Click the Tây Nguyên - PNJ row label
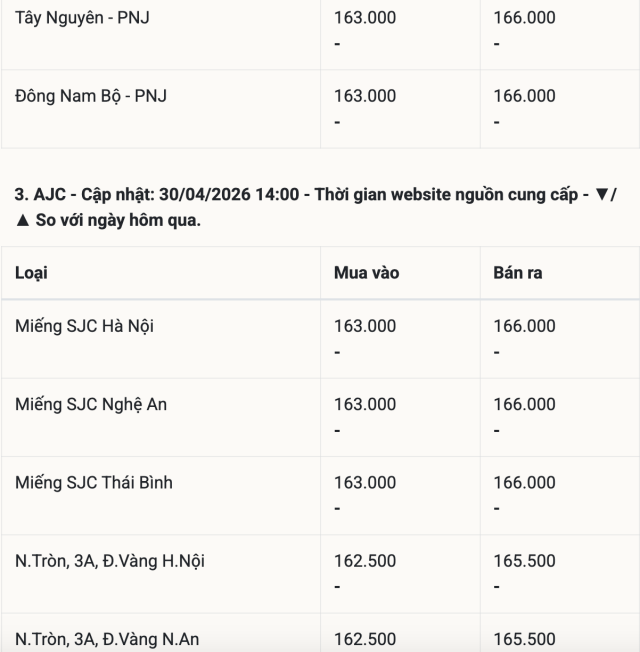This screenshot has width=640, height=652. [x=82, y=17]
